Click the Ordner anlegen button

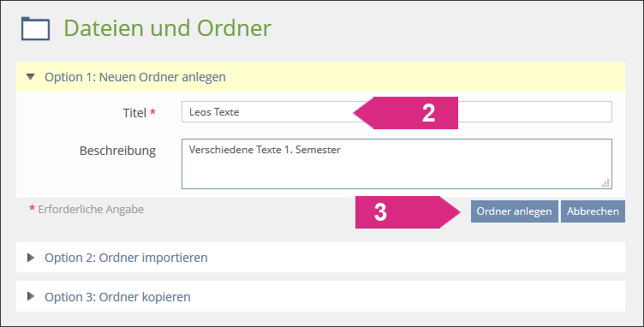click(514, 211)
